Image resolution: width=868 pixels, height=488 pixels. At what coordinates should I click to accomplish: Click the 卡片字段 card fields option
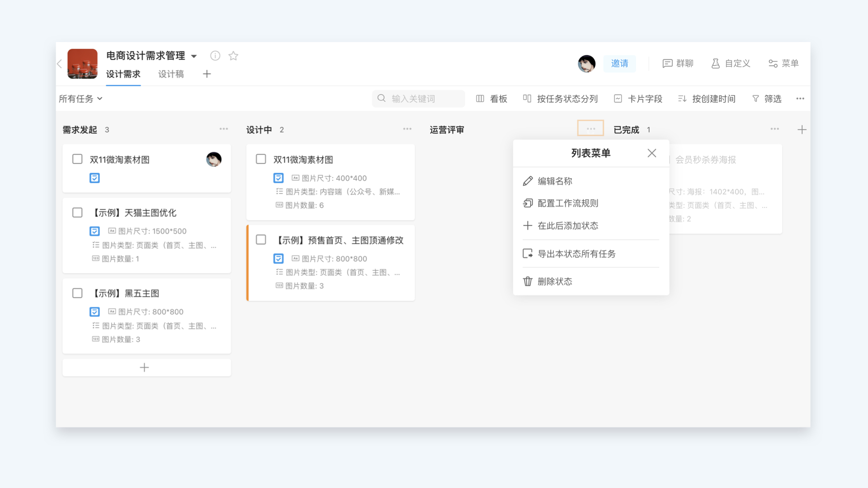coord(638,99)
